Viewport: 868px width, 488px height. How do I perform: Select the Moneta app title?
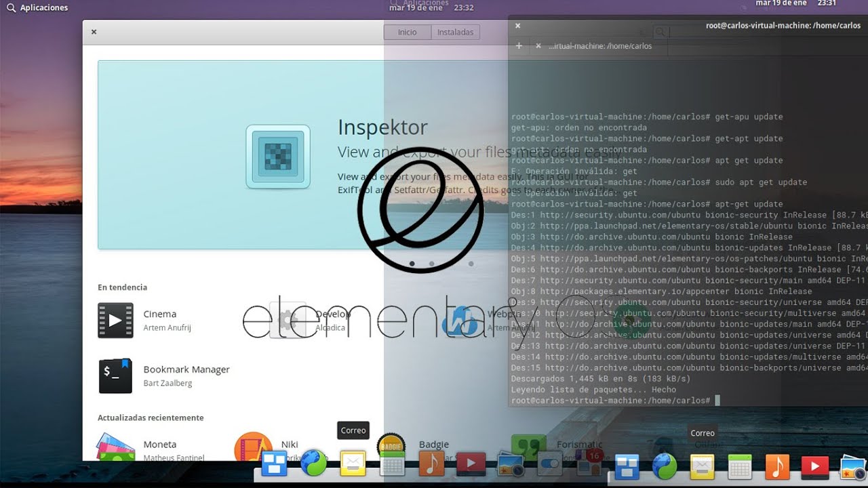160,445
